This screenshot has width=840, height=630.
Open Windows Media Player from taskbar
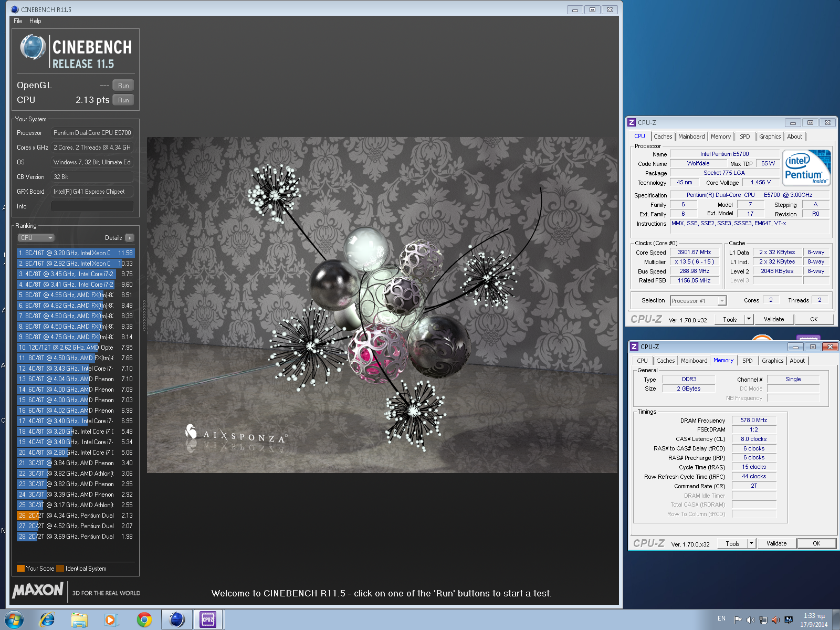pos(111,620)
